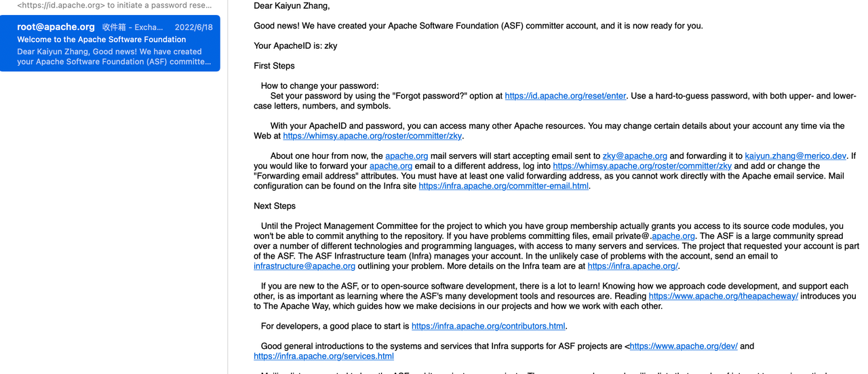Click the '.apache.org' link after 'private@'
868x374 pixels.
(x=673, y=236)
